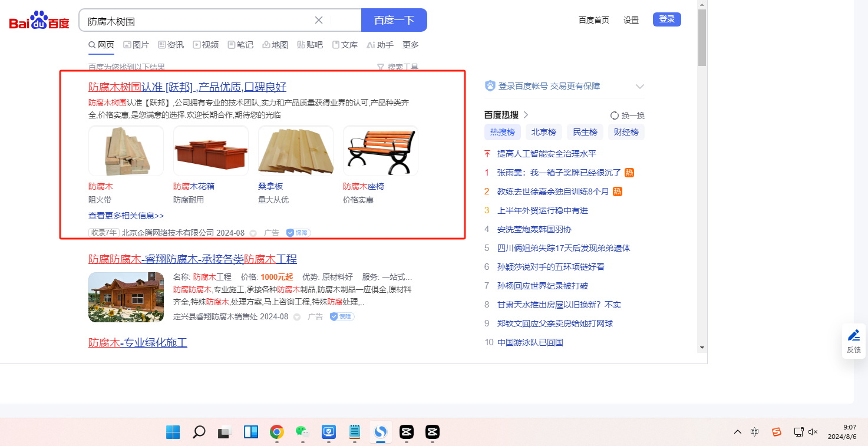
Task: Open the 反馈 feedback pencil button
Action: pyautogui.click(x=854, y=341)
